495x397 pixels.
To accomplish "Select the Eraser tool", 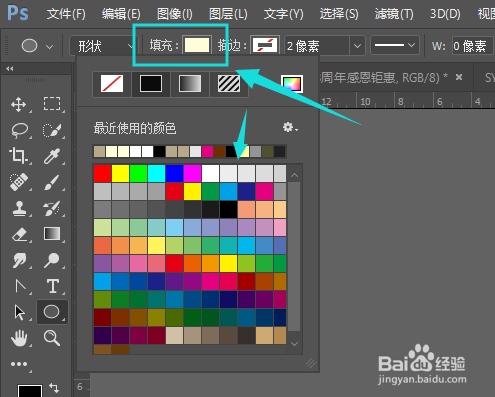I will pos(20,234).
